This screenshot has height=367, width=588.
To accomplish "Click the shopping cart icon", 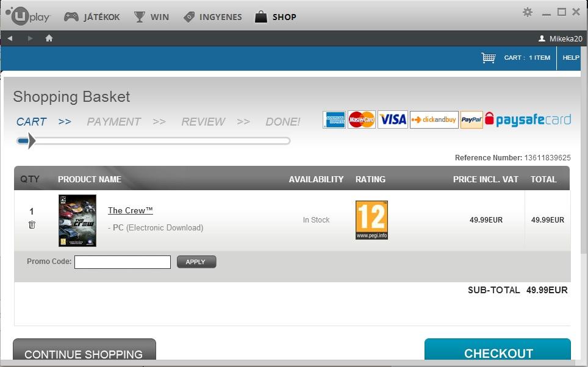I will click(489, 58).
